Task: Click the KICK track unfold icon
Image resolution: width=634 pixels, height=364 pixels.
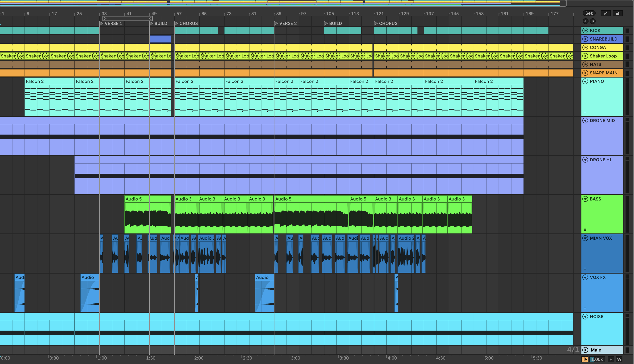Action: point(585,31)
